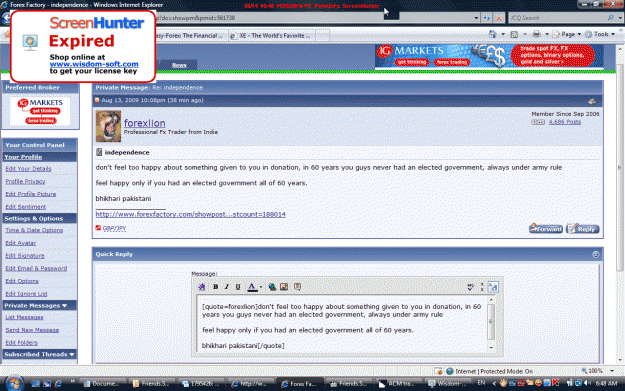The width and height of the screenshot is (625, 391).
Task: Switch editor mode with the rightmost icon
Action: (x=493, y=287)
